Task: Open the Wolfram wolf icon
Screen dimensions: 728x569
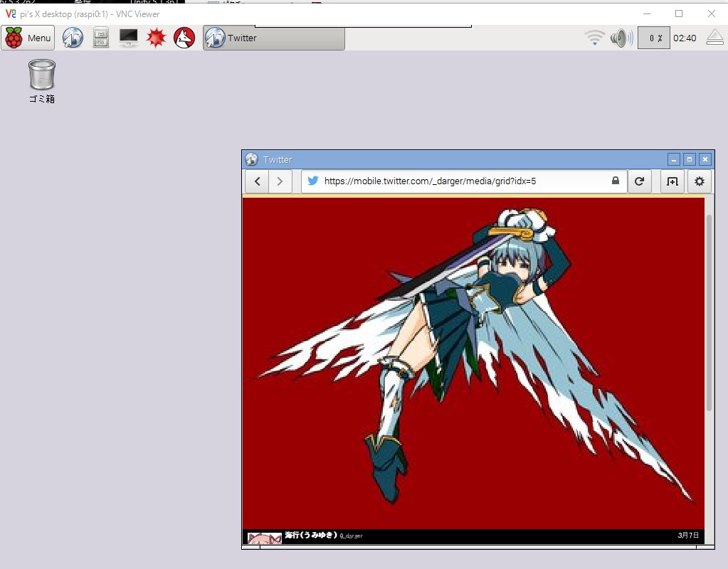Action: (184, 38)
